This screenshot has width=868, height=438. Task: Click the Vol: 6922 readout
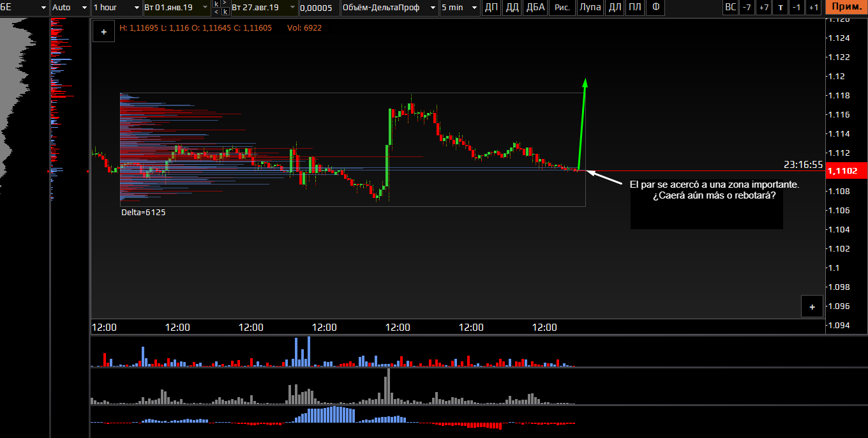click(x=304, y=28)
